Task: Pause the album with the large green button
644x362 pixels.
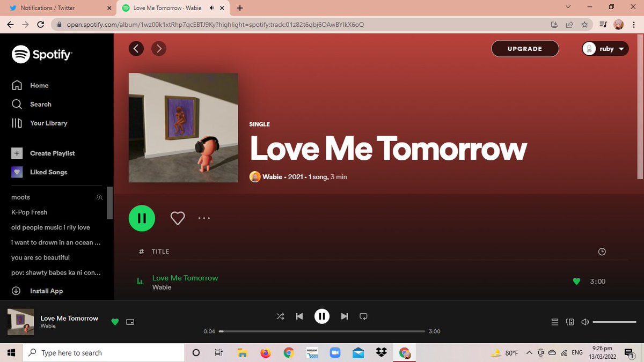Action: (142, 218)
